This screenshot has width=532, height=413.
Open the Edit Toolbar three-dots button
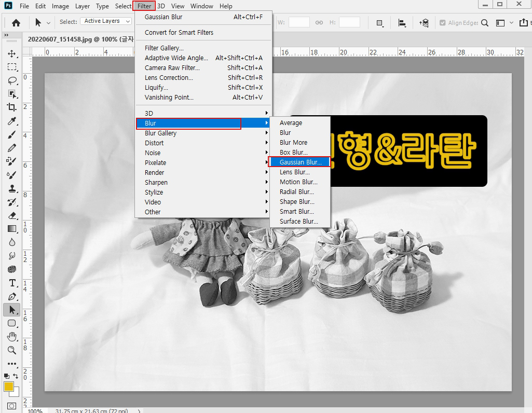click(12, 364)
